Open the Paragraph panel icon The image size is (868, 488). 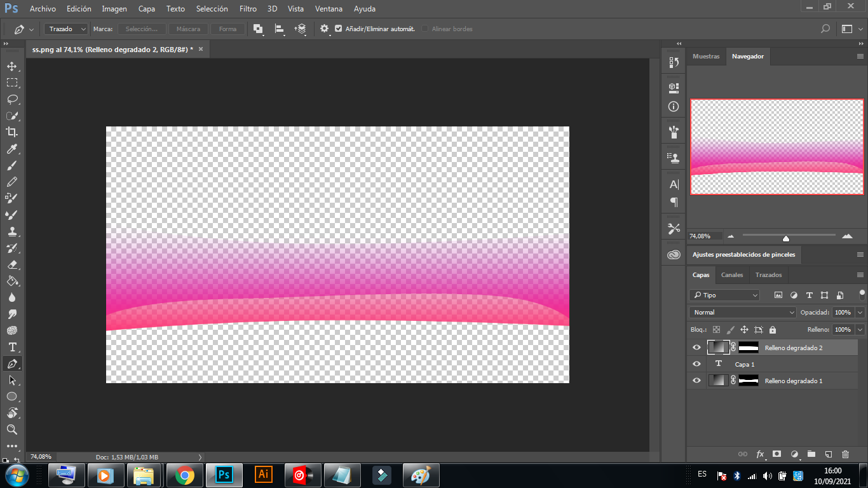pos(674,202)
